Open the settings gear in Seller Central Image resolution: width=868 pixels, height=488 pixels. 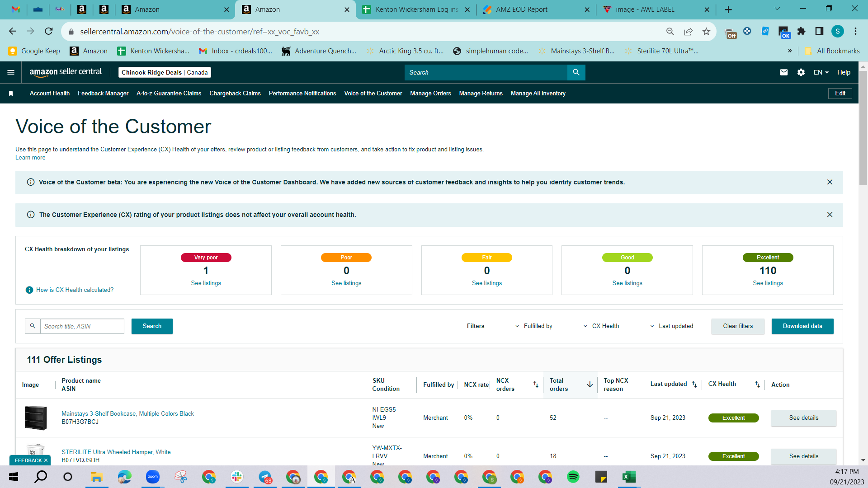click(x=801, y=72)
